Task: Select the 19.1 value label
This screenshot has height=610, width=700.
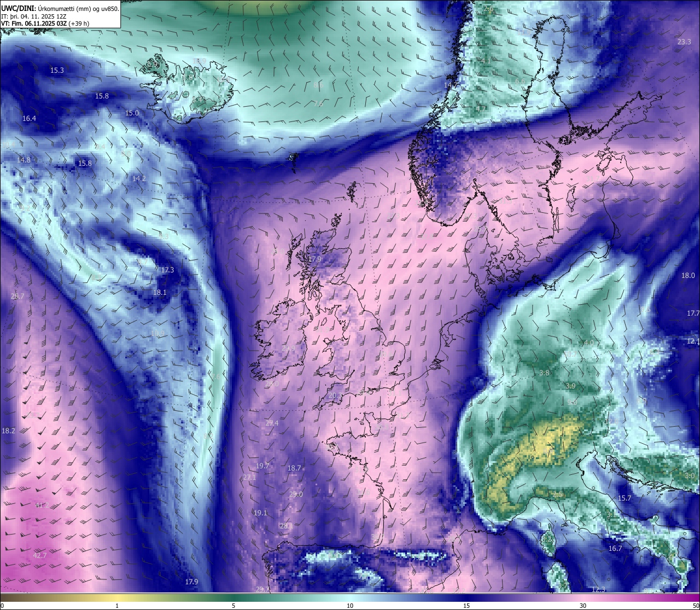Action: tap(260, 513)
